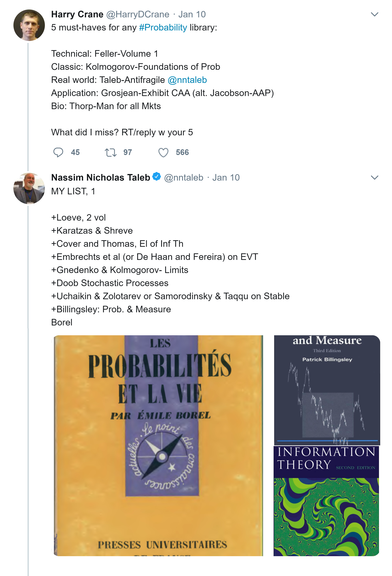Like Harry Crane's tweet with the heart icon
The width and height of the screenshot is (392, 576).
[163, 152]
